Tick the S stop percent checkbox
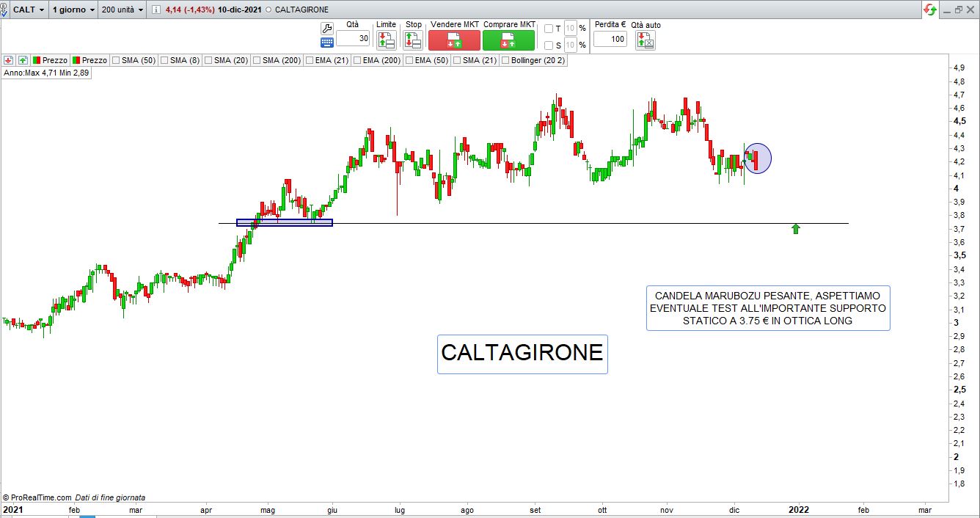The image size is (980, 518). 549,45
